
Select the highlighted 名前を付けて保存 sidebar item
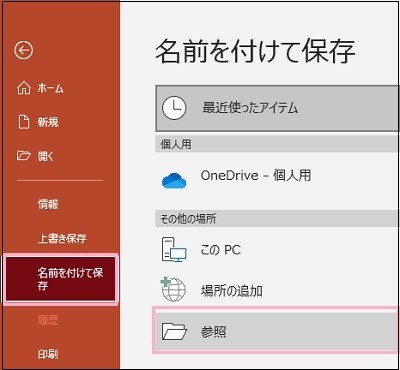60,279
